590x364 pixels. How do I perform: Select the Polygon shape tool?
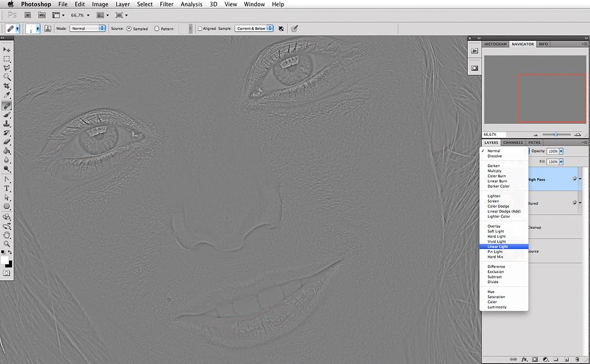[6, 206]
